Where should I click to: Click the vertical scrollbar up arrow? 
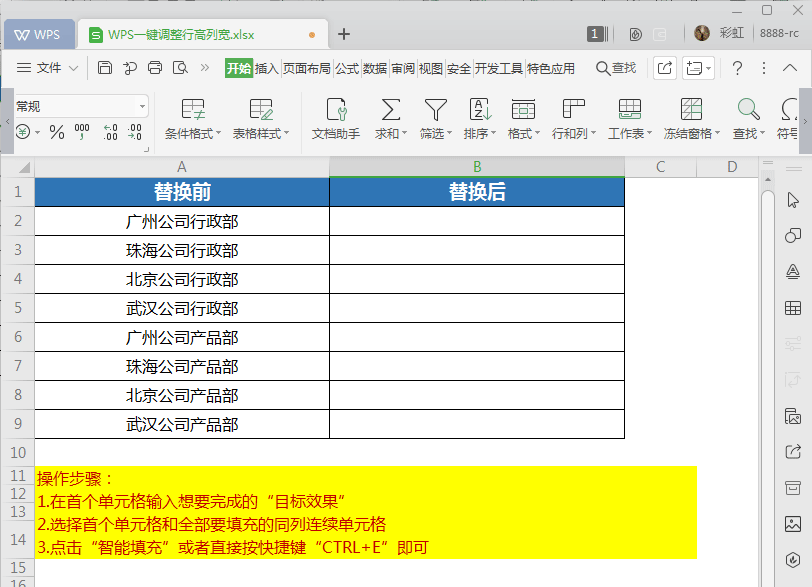[x=768, y=180]
